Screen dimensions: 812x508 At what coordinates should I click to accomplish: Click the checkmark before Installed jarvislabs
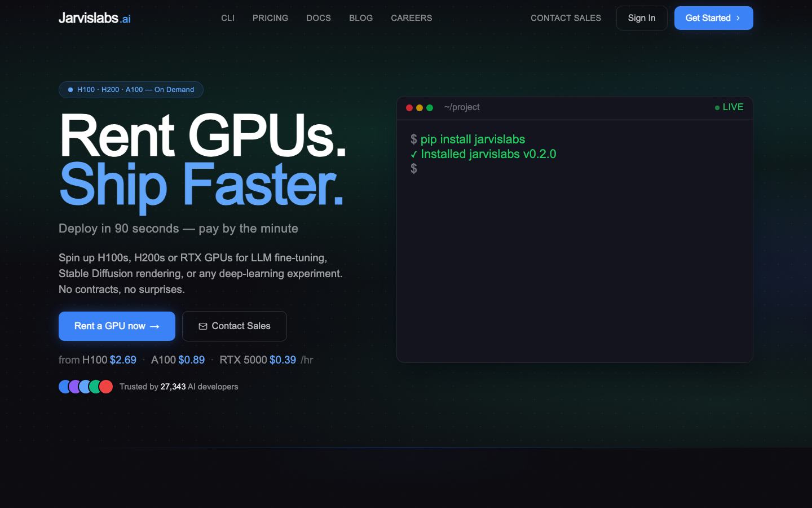coord(414,155)
